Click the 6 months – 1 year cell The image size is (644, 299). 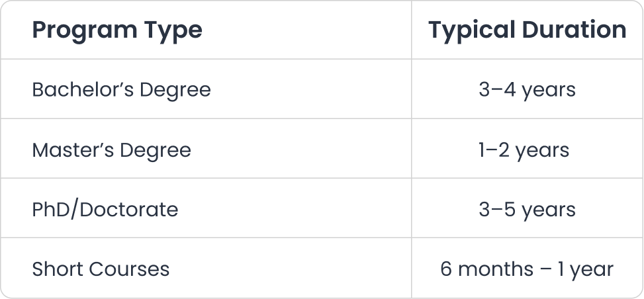point(527,269)
